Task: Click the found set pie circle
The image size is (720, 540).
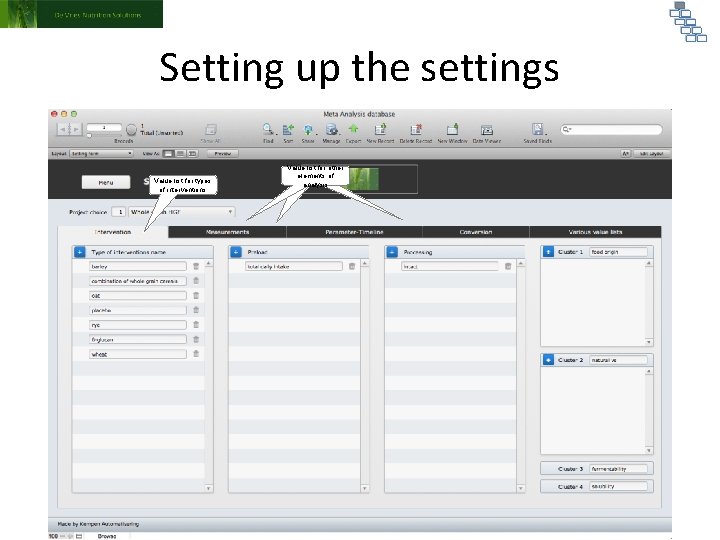Action: coord(131,129)
